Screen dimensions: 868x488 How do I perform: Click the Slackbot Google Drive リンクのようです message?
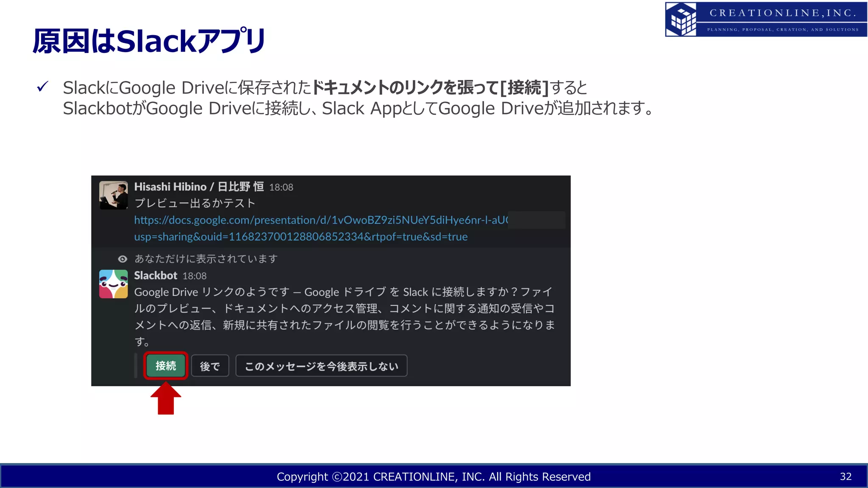point(345,316)
